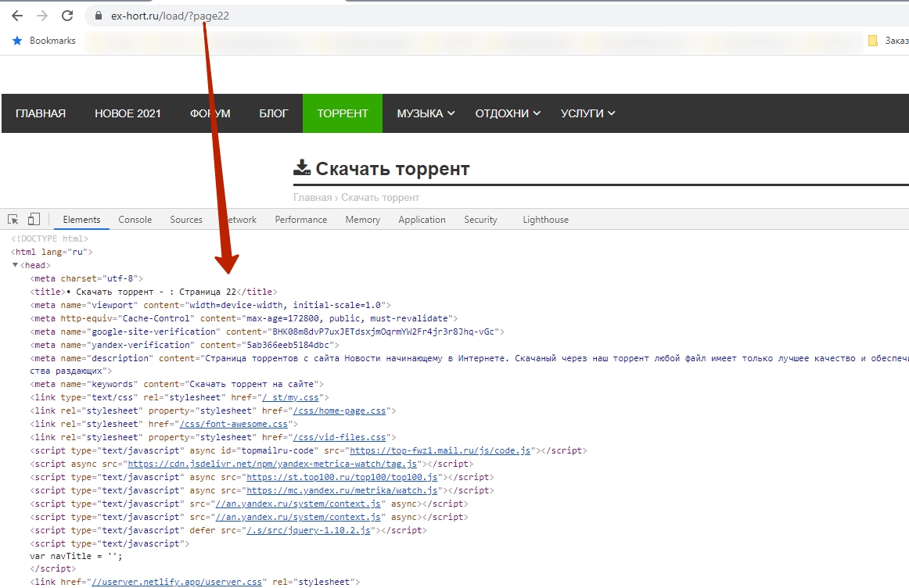Switch to the Performance tab

click(x=301, y=220)
